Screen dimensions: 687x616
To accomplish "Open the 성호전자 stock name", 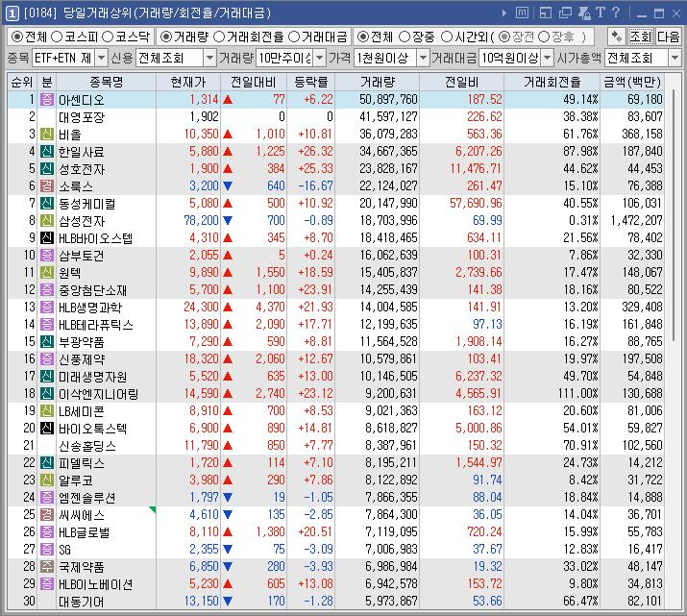I will [x=82, y=169].
